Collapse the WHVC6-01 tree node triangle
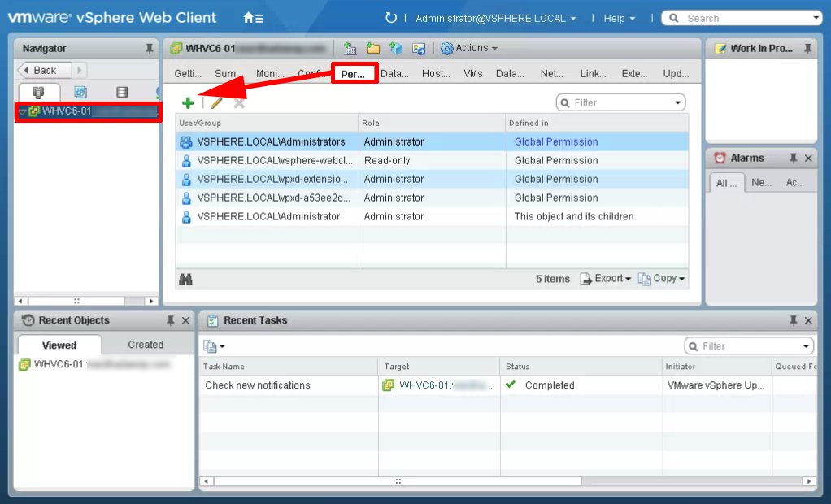The height and width of the screenshot is (504, 831). click(22, 112)
